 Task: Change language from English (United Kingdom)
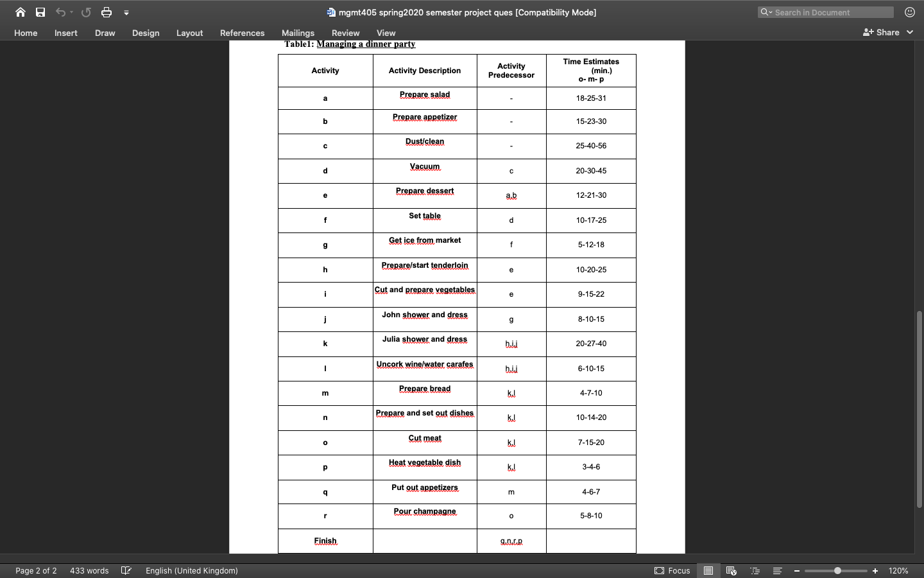(192, 570)
